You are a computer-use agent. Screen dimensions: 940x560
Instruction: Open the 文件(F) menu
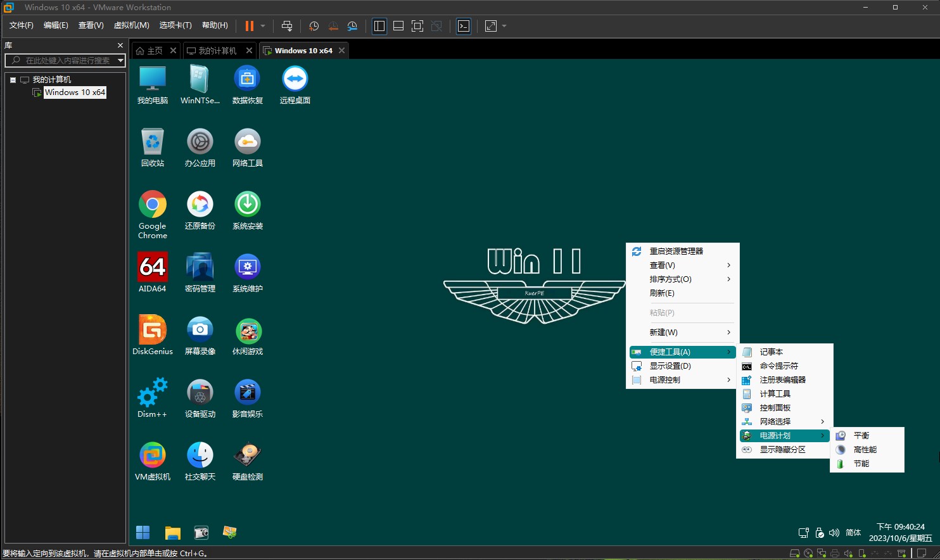pos(21,25)
